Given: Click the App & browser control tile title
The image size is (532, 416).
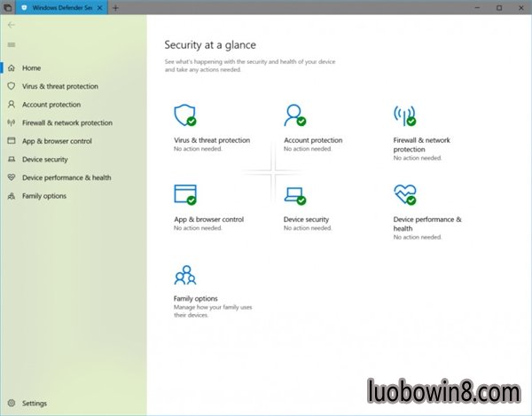Looking at the screenshot, I should click(209, 219).
